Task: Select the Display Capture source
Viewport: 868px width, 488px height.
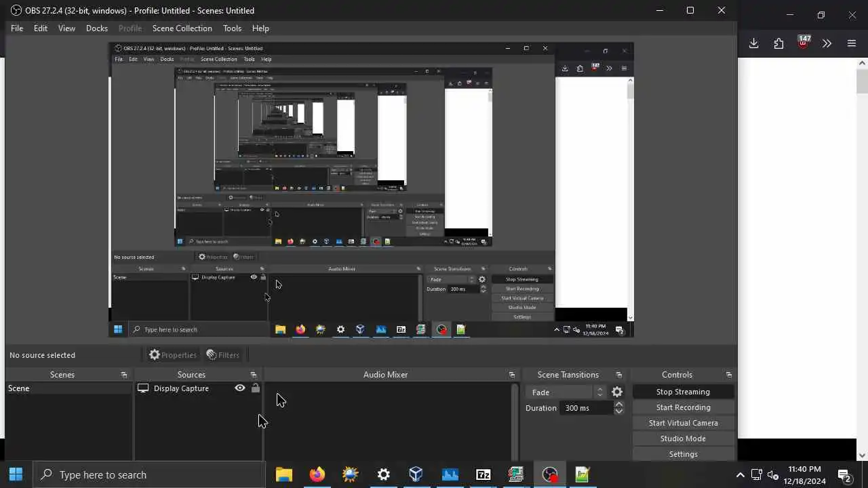Action: click(180, 388)
